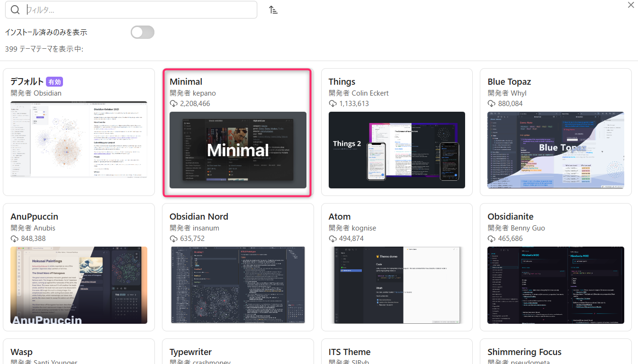Screen dimensions: 638x364
Task: Click the download icon beside 1,133,613
Action: tap(333, 104)
